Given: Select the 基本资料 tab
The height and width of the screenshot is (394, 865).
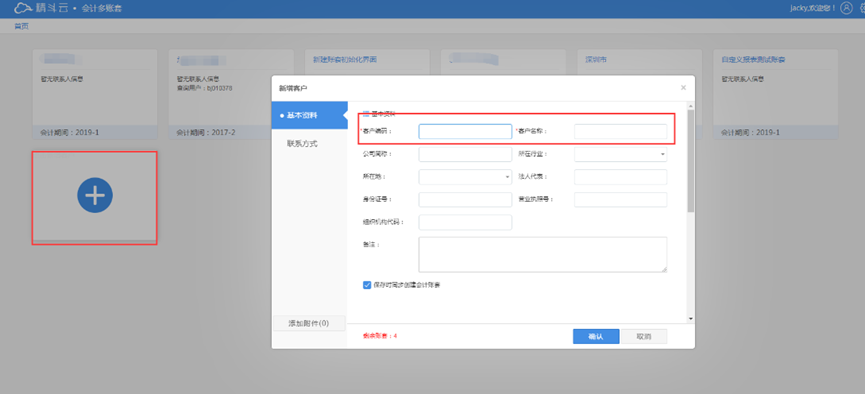Looking at the screenshot, I should pyautogui.click(x=309, y=115).
